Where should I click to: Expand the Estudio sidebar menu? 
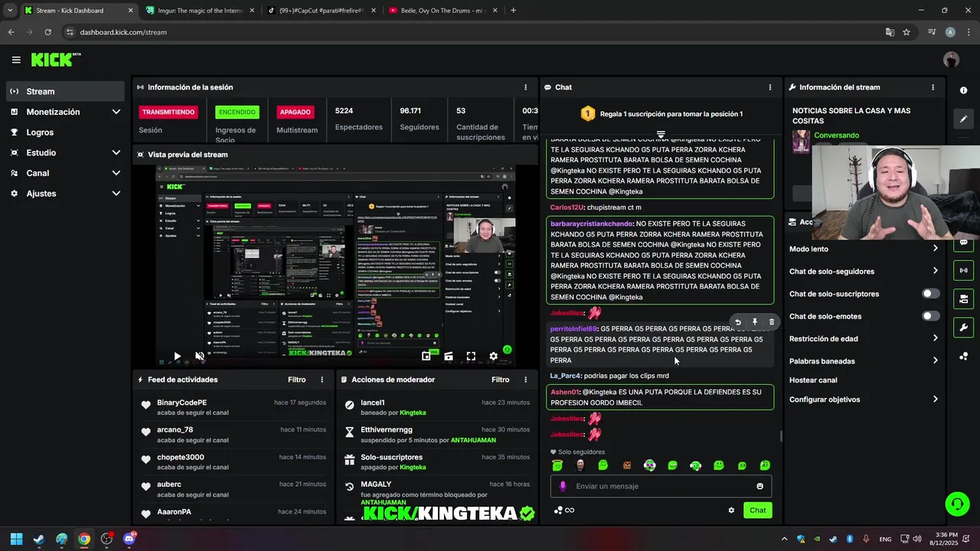click(65, 152)
